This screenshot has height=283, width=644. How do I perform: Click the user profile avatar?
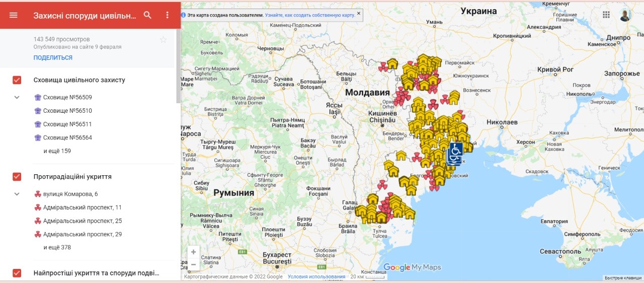click(x=625, y=15)
